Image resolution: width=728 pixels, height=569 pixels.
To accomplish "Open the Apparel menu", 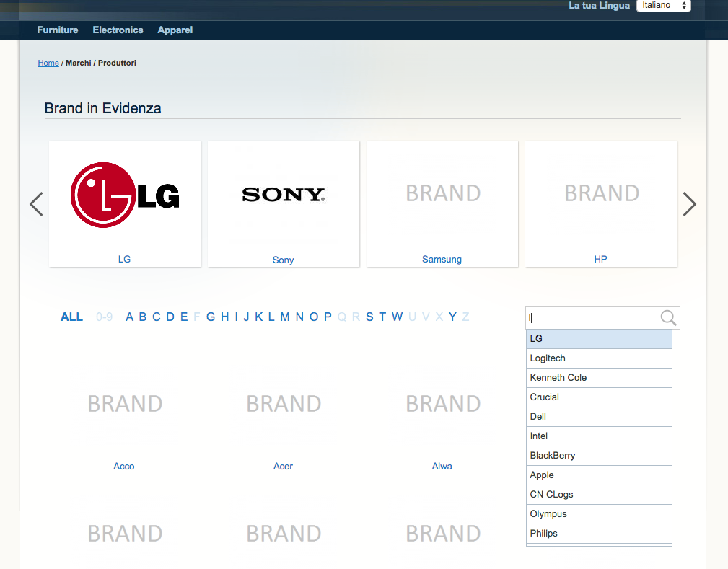I will tap(175, 30).
